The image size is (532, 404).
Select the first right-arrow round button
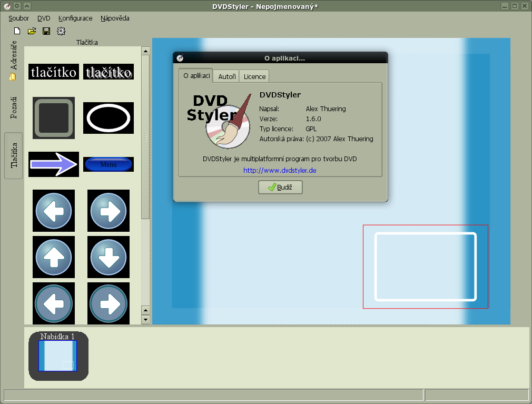(x=109, y=211)
